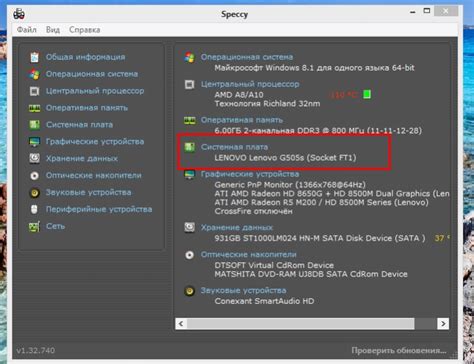Image resolution: width=474 pixels, height=364 pixels.
Task: Open the Файл menu
Action: coord(26,30)
